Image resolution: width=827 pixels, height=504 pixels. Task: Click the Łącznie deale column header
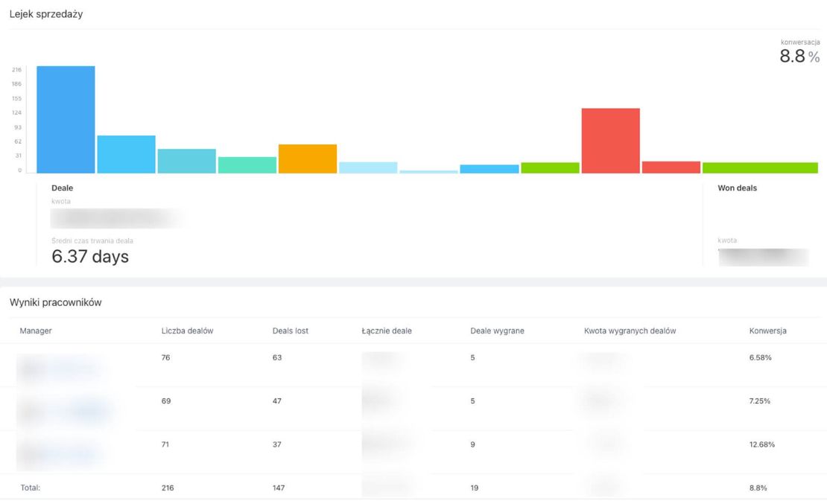pos(386,331)
